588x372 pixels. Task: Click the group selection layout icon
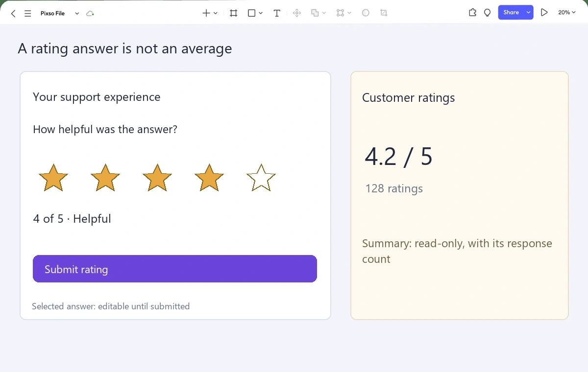pos(341,13)
